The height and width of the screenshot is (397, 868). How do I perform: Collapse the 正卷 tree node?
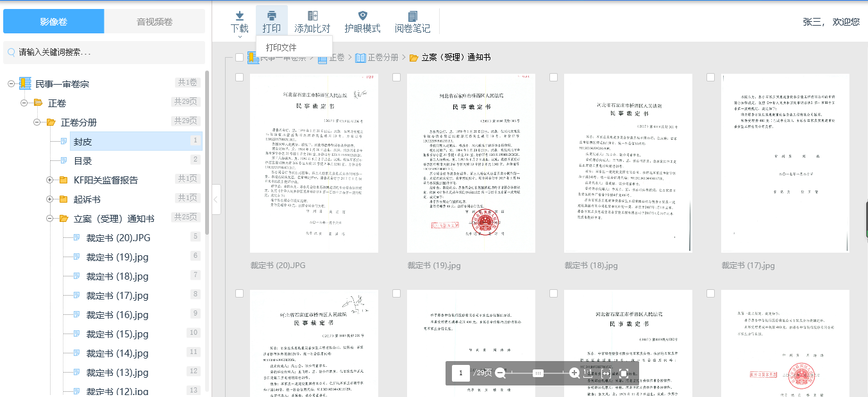pyautogui.click(x=24, y=103)
